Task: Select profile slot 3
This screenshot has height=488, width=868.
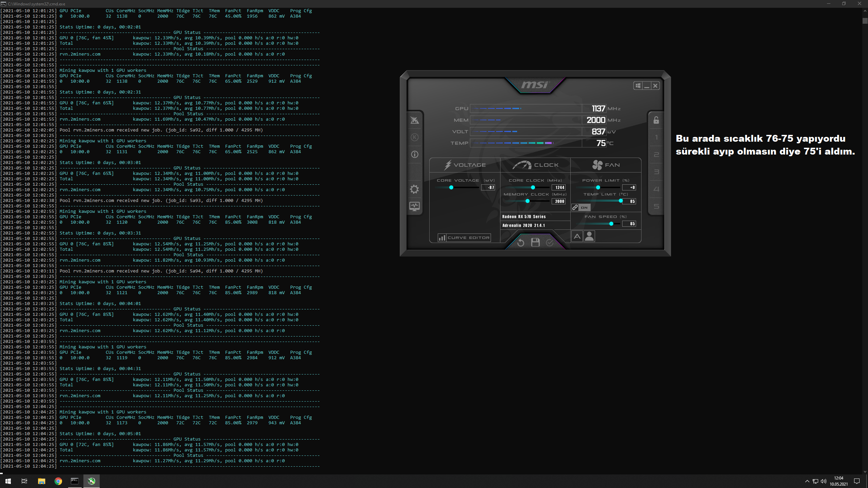Action: [x=656, y=172]
